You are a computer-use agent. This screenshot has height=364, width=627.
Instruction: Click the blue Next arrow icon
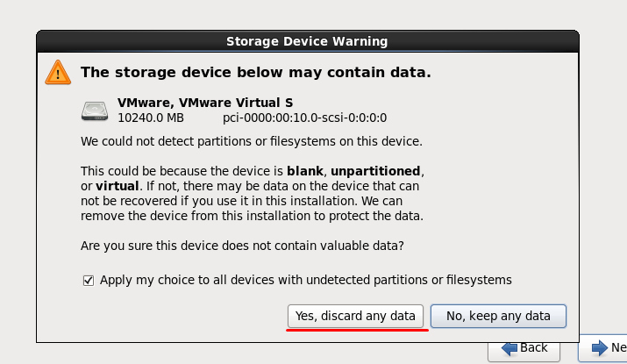pyautogui.click(x=601, y=347)
